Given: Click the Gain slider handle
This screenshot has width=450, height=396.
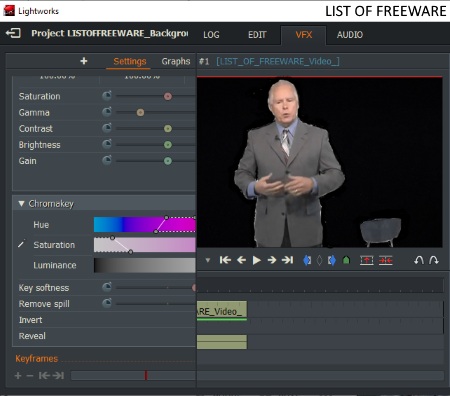Looking at the screenshot, I should click(x=168, y=161).
